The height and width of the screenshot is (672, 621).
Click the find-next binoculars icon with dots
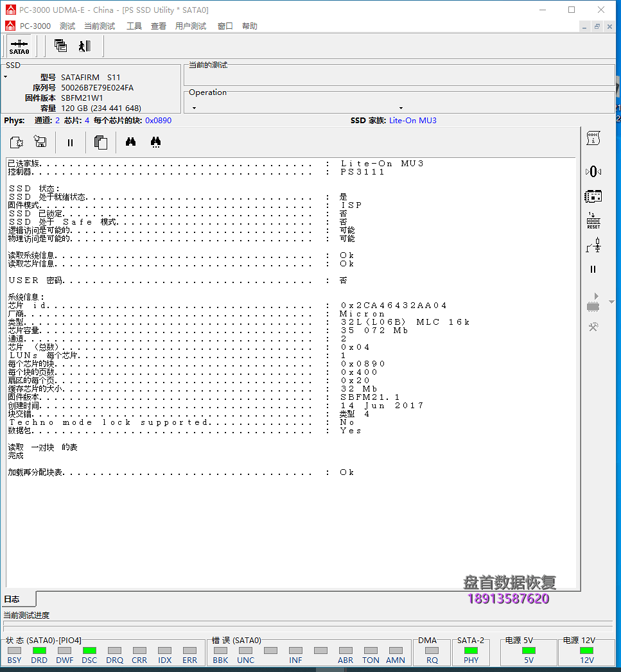click(155, 142)
